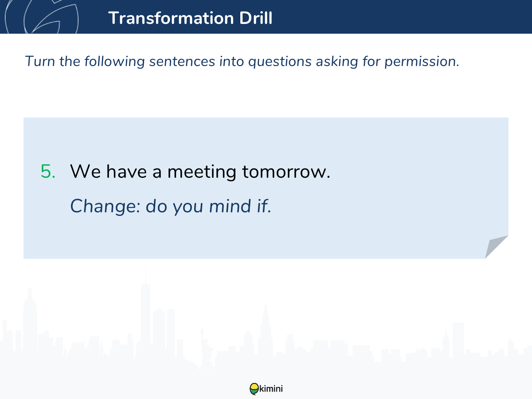Screen dimensions: 532x399
Task: Click the "Change:" label in the card
Action: [106, 206]
